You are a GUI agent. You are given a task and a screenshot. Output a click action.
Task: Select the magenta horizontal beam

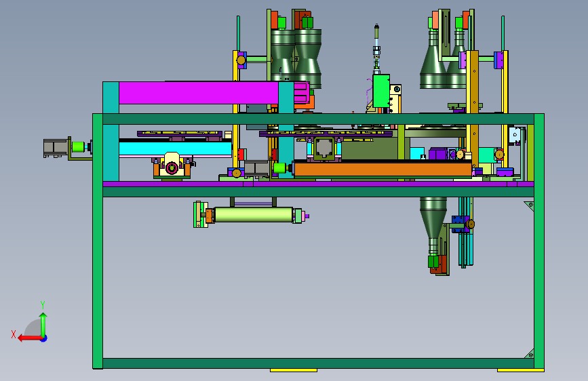coord(199,93)
